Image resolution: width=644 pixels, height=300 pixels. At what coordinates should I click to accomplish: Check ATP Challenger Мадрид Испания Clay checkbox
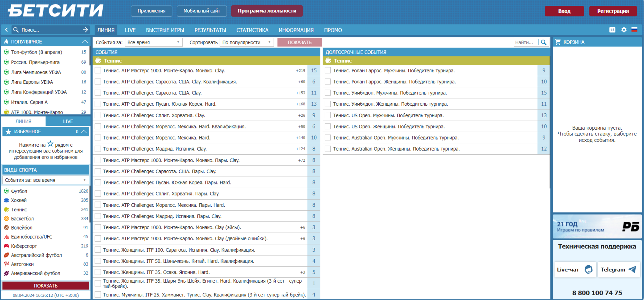(x=98, y=149)
